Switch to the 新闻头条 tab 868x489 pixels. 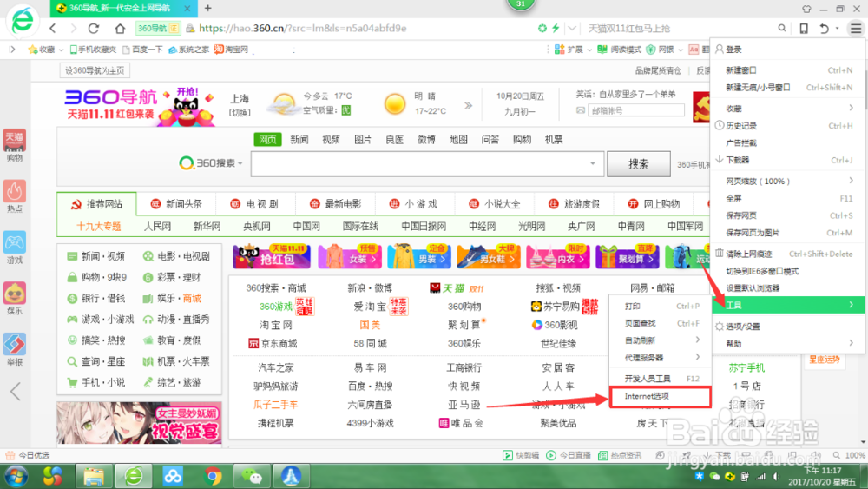pyautogui.click(x=176, y=204)
